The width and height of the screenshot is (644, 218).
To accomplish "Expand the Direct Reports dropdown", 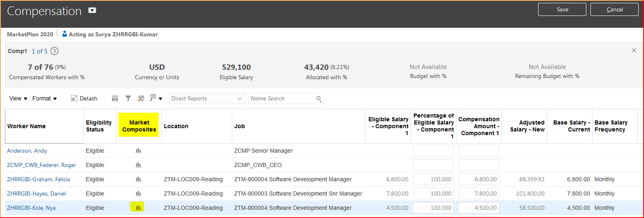I will [240, 98].
